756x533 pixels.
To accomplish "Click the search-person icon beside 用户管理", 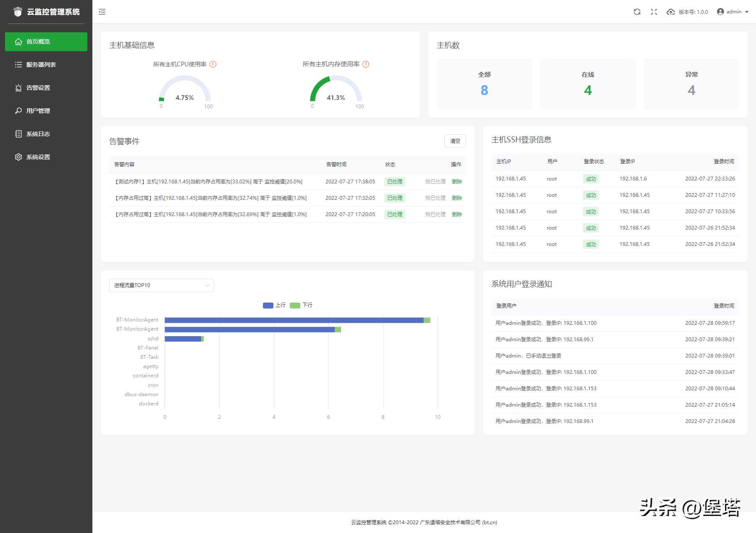I will click(x=18, y=111).
